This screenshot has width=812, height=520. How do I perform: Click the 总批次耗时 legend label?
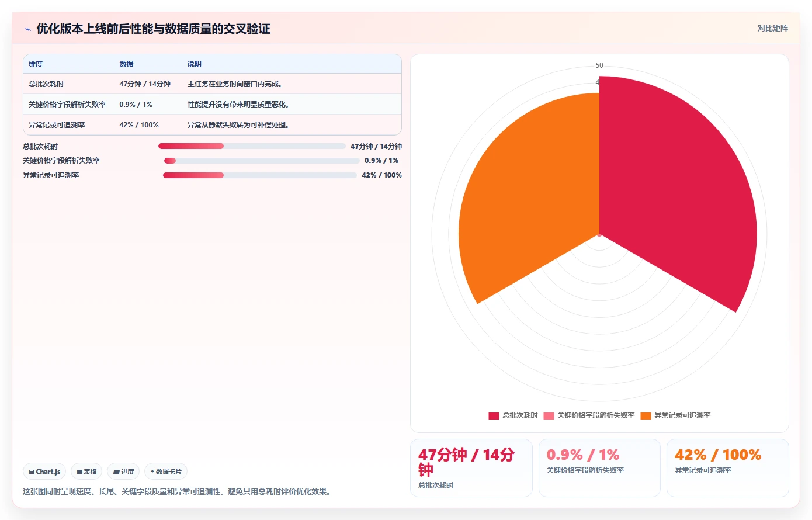pos(520,415)
